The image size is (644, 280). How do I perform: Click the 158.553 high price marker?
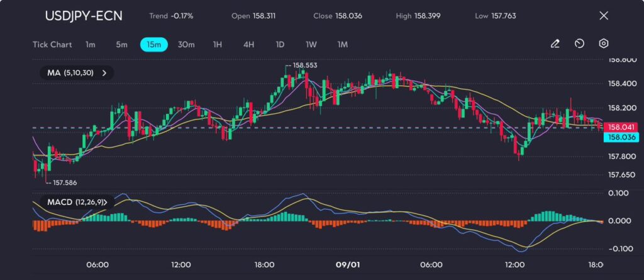pos(304,65)
